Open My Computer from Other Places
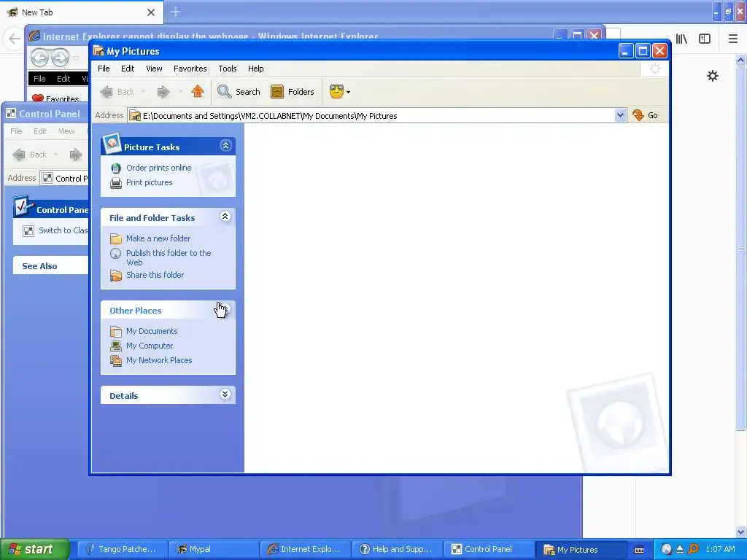Screen dimensions: 747x560 click(149, 346)
